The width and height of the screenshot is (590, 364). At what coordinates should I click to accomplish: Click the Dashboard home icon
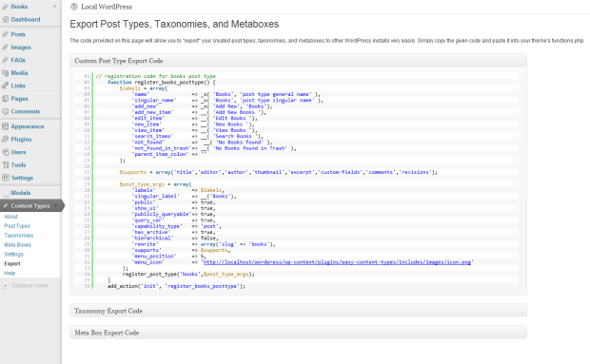point(5,20)
